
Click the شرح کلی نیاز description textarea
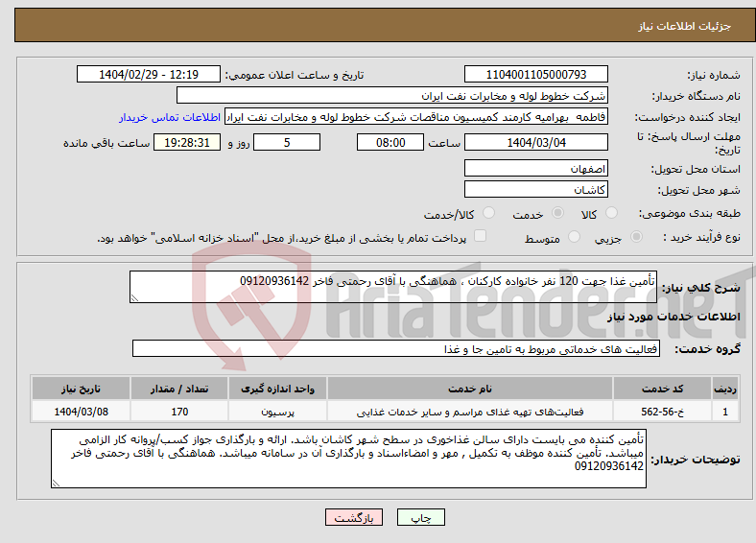[393, 287]
